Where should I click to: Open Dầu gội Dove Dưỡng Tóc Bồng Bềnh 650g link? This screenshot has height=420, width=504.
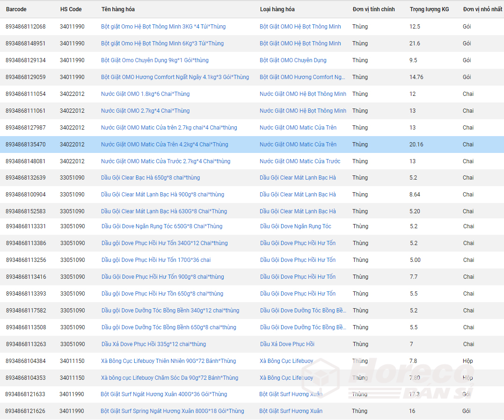[169, 327]
